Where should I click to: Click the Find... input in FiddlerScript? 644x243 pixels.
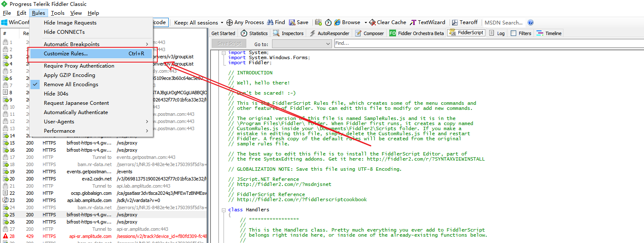[x=488, y=43]
